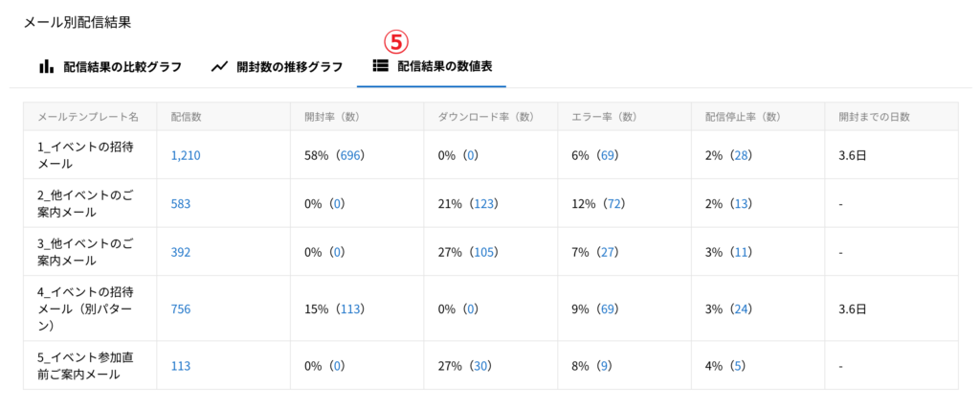Click the 583 delivery count link

[x=181, y=203]
